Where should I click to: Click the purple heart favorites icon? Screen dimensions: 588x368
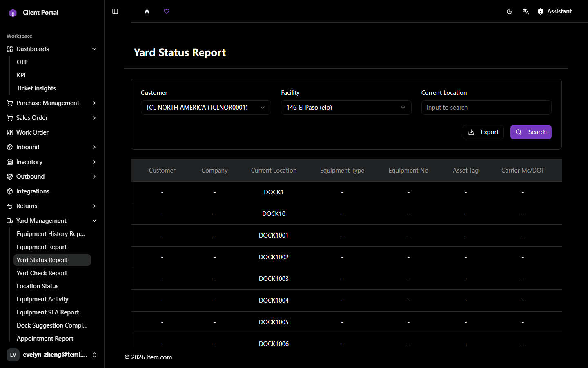point(167,11)
